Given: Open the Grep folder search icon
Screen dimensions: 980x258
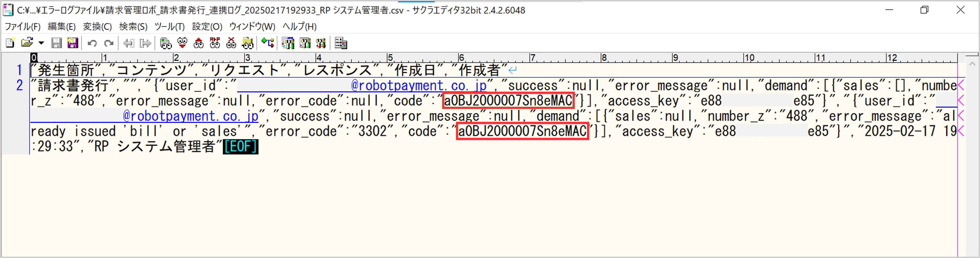Looking at the screenshot, I should click(x=247, y=43).
